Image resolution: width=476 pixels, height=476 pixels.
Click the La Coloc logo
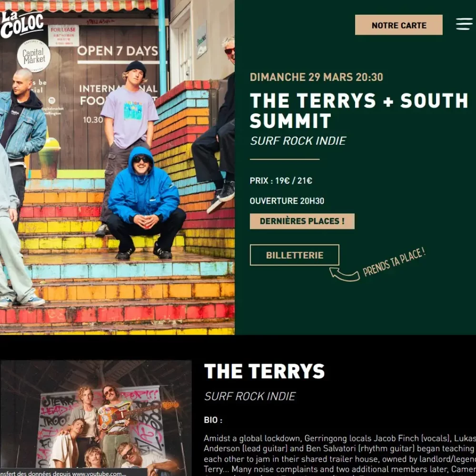(22, 25)
